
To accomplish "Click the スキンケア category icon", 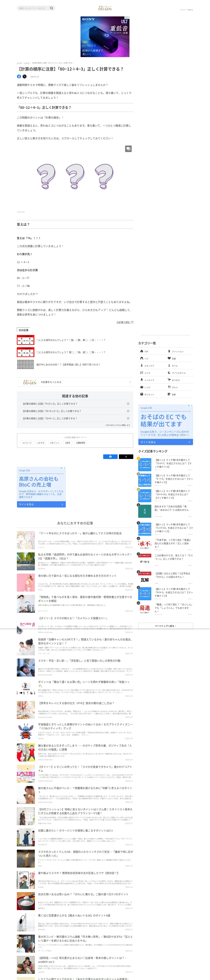I will click(x=142, y=366).
